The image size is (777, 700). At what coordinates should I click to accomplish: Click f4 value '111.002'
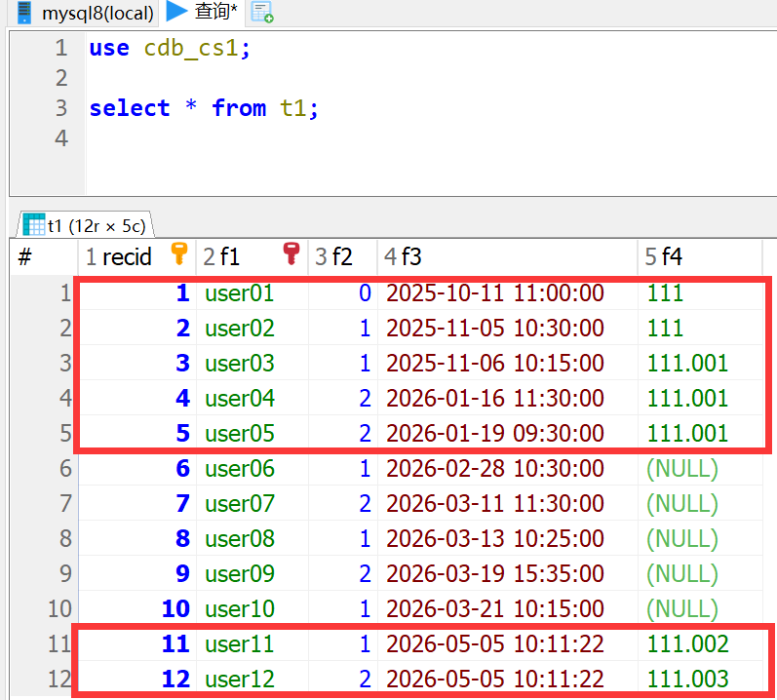tap(688, 644)
